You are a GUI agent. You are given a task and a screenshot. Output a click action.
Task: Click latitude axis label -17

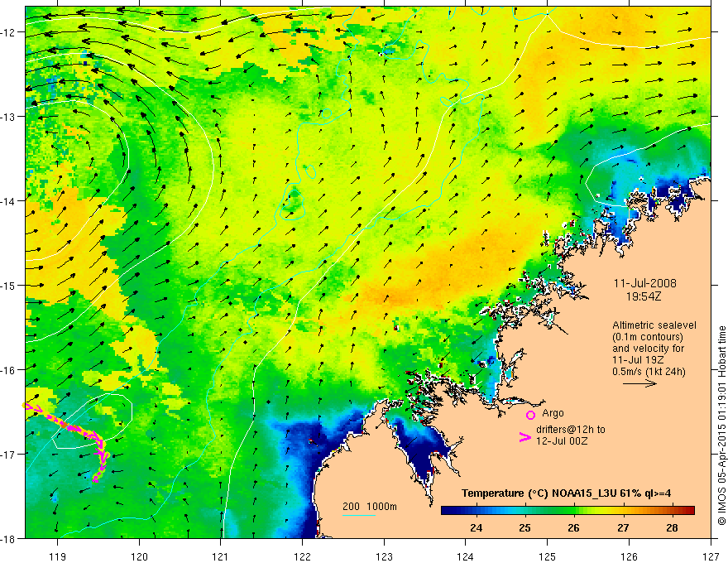tap(8, 455)
